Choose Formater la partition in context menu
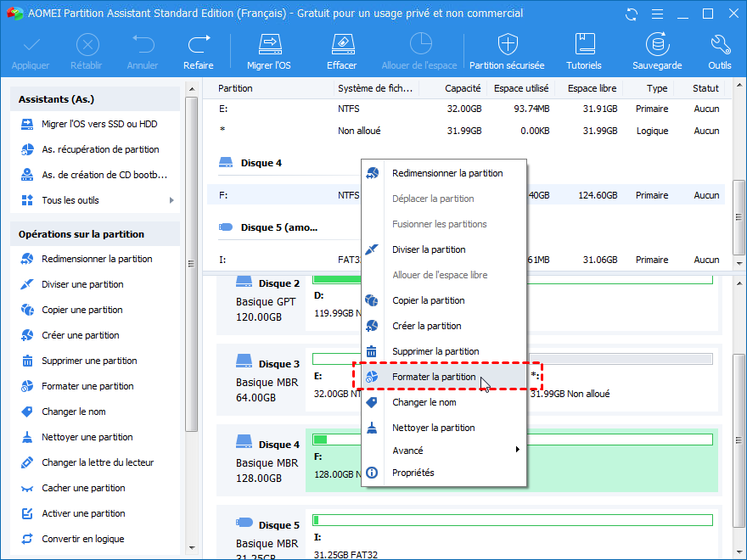The image size is (747, 560). [434, 377]
